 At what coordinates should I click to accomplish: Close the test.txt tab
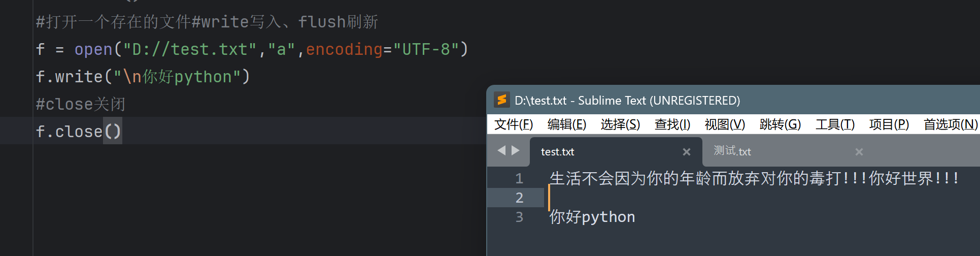point(687,152)
